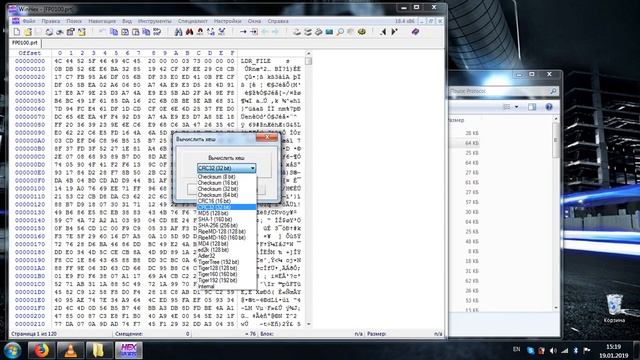Click the WinHex HEX taskbar button
The image size is (640, 360).
(x=129, y=350)
